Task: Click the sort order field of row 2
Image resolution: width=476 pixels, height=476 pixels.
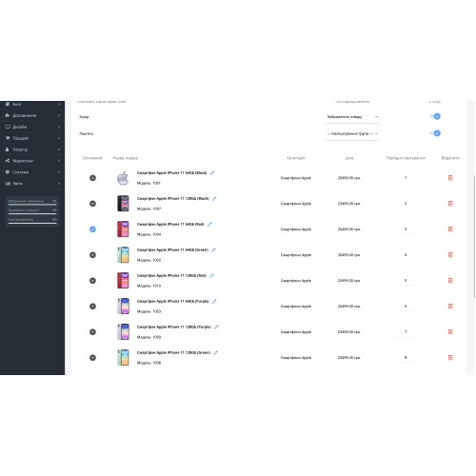Action: (406, 204)
